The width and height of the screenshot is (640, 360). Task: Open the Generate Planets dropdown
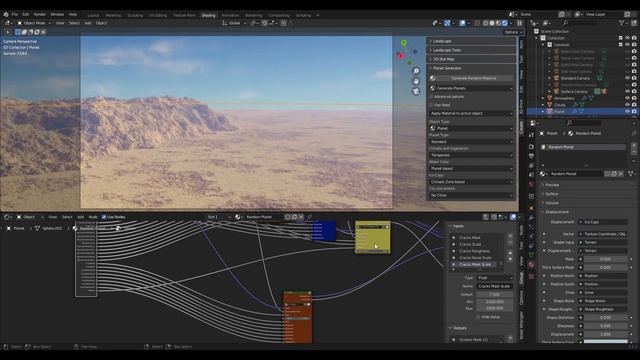tap(471, 88)
